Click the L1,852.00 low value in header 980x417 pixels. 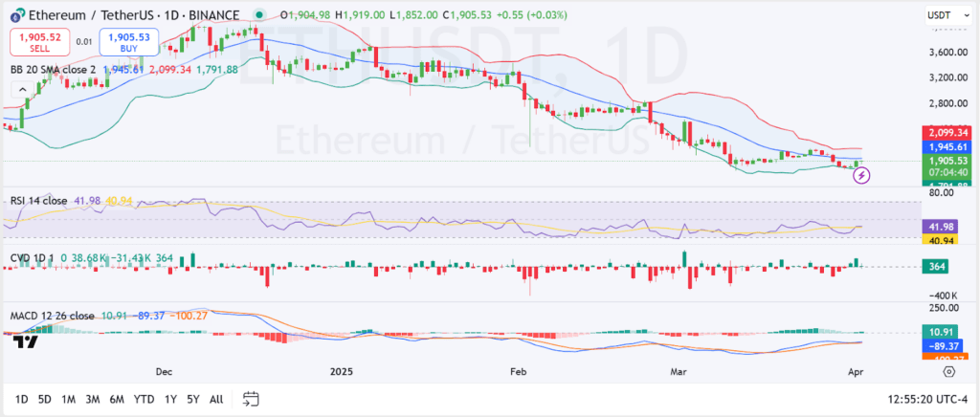click(413, 14)
